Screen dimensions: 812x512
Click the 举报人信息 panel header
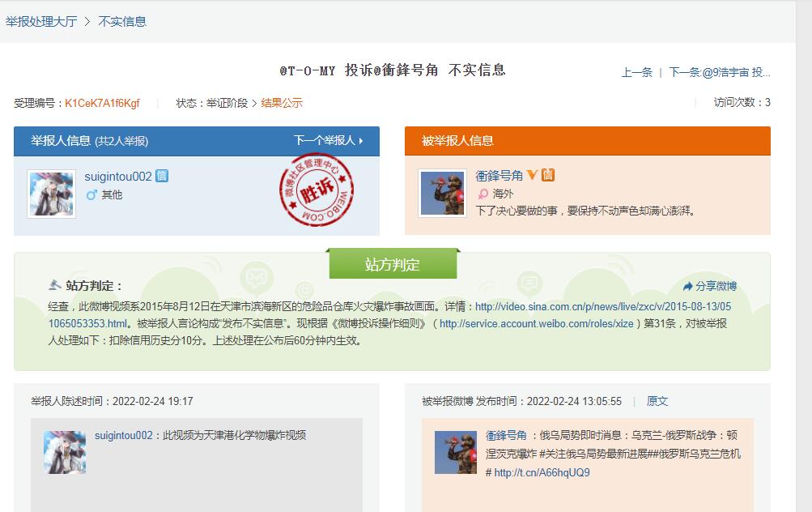[196, 141]
